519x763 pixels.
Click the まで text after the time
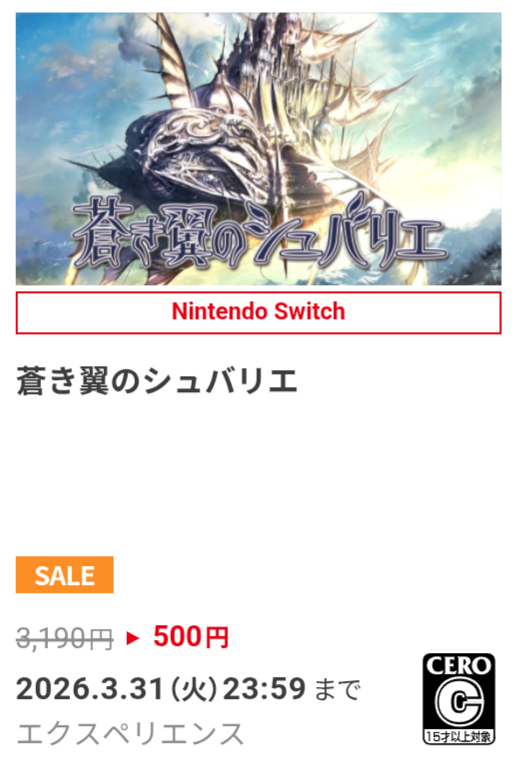(x=338, y=690)
